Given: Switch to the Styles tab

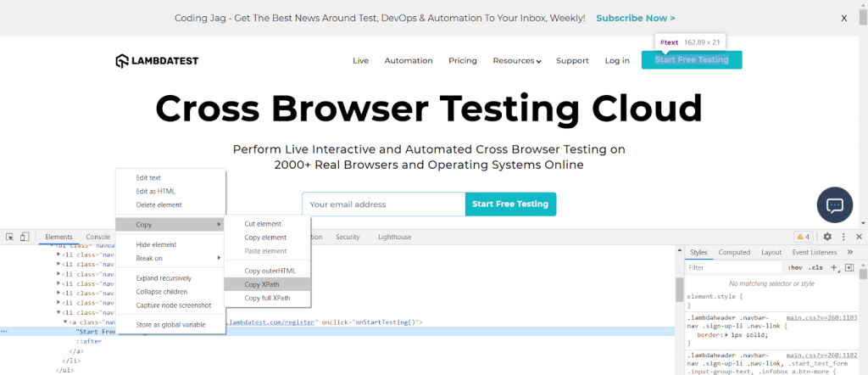Looking at the screenshot, I should tap(698, 252).
